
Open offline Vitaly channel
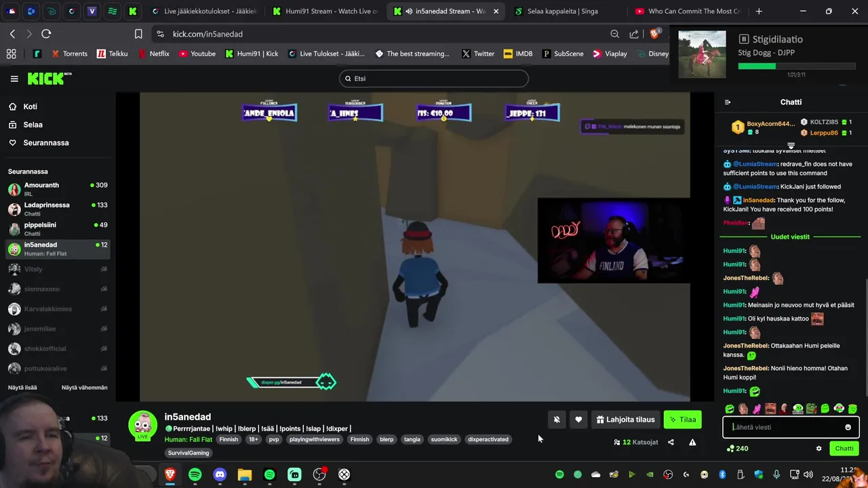pyautogui.click(x=58, y=269)
